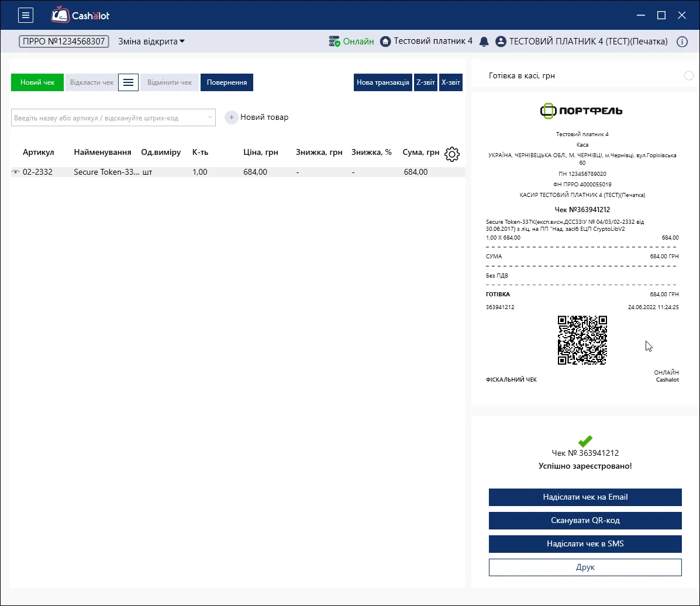
Task: Click ТЕСТОВИЙ ПЛАТНИК 4 (ТЕСТ)(Печатка) user name
Action: tap(588, 41)
